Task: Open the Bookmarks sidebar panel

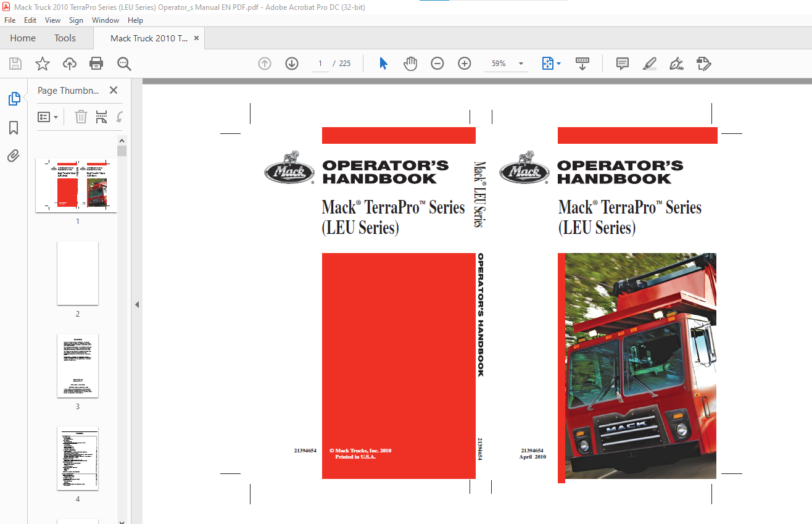Action: click(x=14, y=128)
